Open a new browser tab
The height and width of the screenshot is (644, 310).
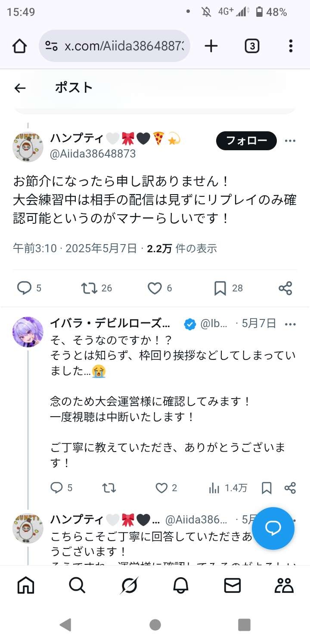tap(211, 46)
